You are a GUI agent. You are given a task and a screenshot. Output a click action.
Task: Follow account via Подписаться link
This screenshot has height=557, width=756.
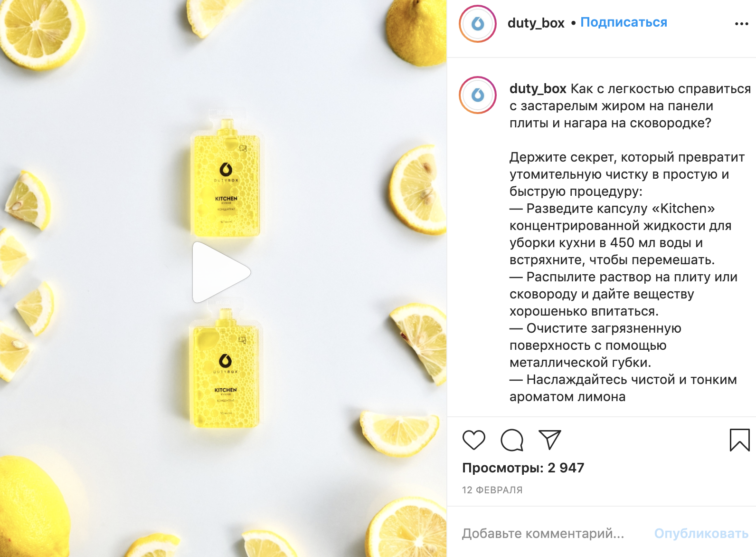pos(624,22)
